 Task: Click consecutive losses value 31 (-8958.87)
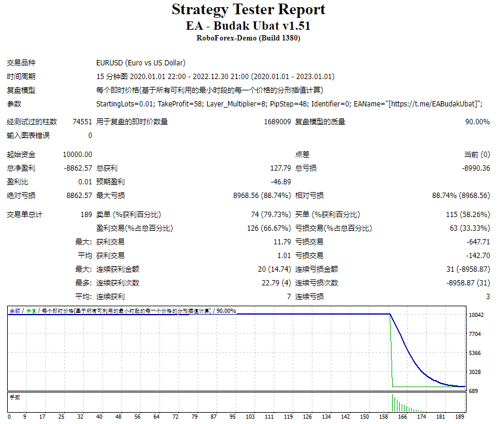point(468,269)
